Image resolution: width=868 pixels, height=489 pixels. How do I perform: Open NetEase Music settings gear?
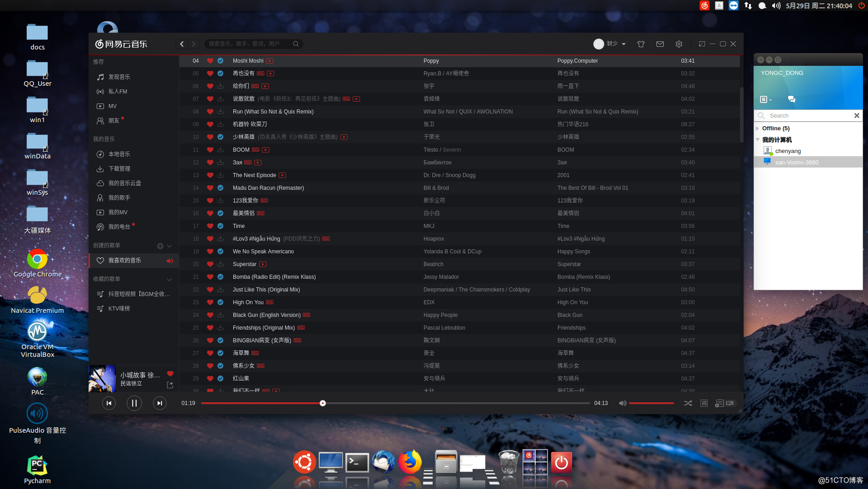tap(679, 44)
